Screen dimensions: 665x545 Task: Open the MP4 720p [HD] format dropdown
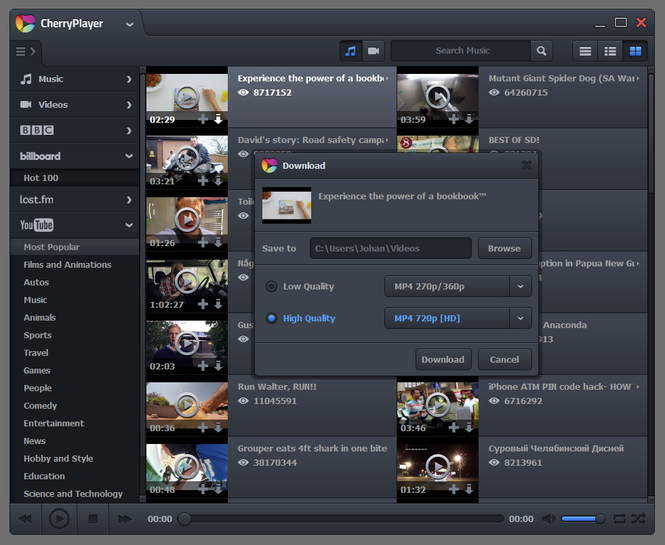[520, 318]
